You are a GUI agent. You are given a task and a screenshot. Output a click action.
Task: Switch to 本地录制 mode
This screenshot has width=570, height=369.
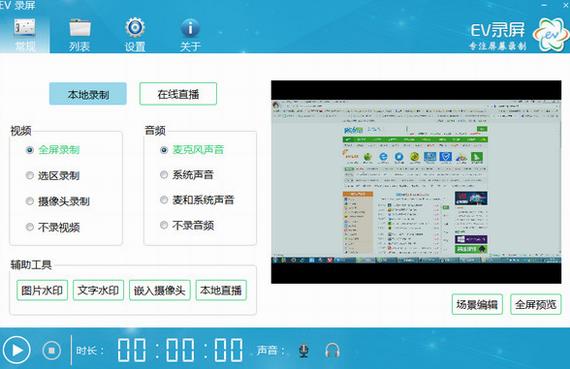[88, 94]
